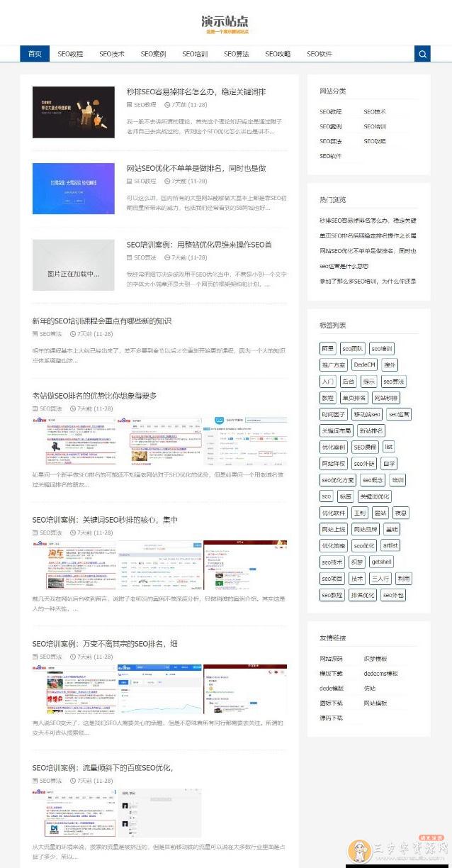
Task: Select the DedeCM tag in tag list
Action: coord(364,365)
